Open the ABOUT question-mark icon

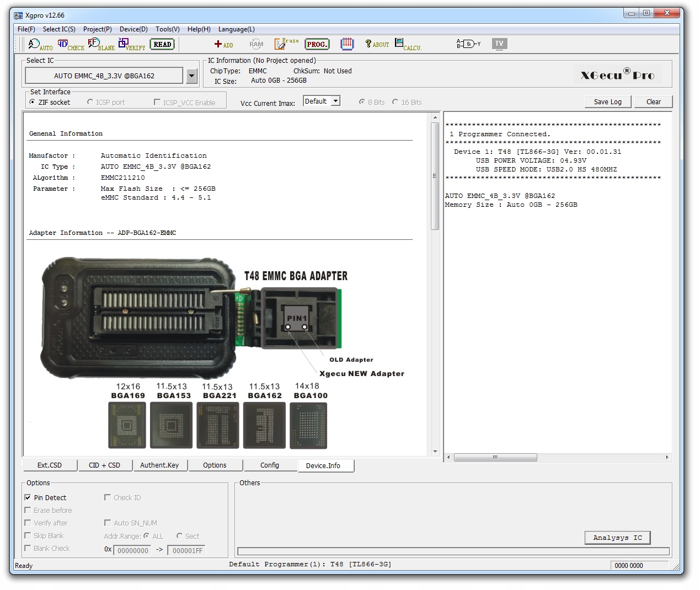377,44
